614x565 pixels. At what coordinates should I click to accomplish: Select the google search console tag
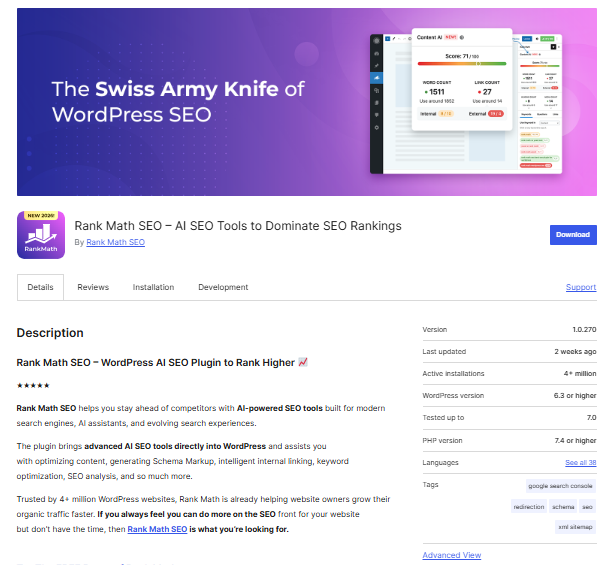pyautogui.click(x=560, y=486)
